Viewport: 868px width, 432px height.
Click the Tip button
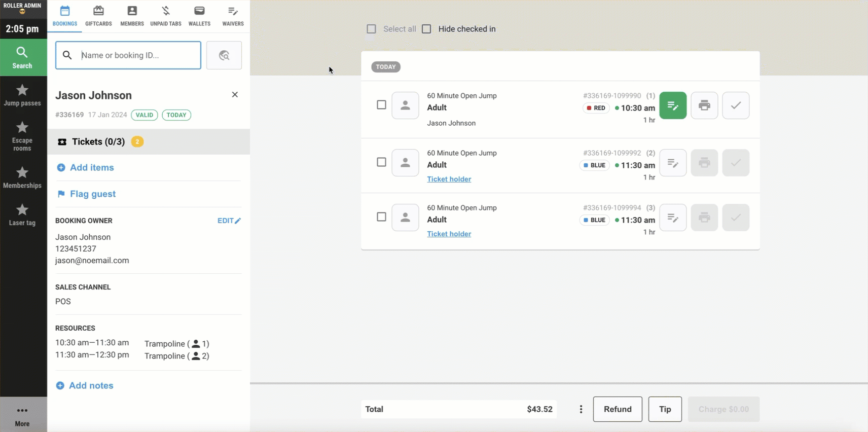[x=665, y=409]
